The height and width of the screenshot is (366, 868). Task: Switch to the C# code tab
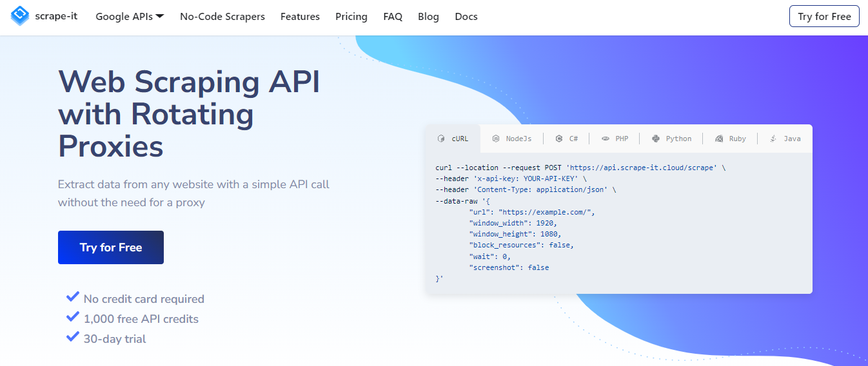567,139
